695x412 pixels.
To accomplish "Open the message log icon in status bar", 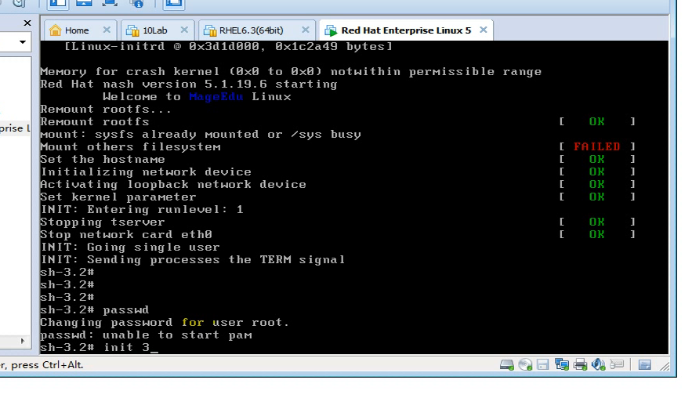I will tap(645, 365).
